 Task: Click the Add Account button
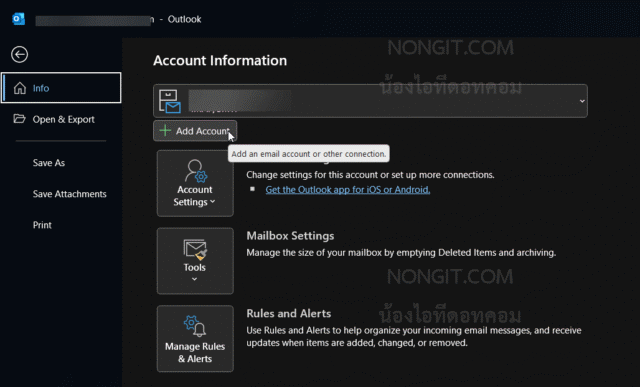pos(195,131)
